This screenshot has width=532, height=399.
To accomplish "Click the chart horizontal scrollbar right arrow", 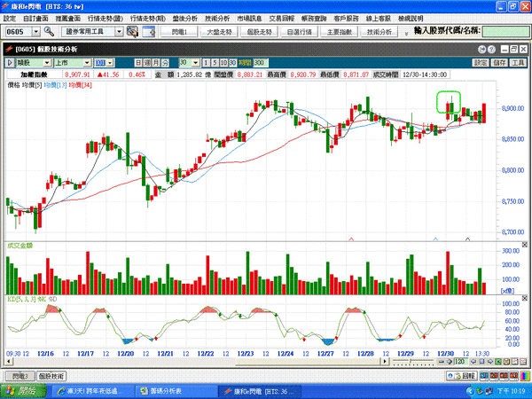I will pyautogui.click(x=385, y=362).
